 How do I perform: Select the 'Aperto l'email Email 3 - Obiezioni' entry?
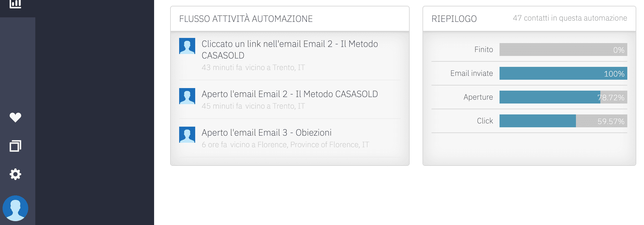[x=266, y=132]
